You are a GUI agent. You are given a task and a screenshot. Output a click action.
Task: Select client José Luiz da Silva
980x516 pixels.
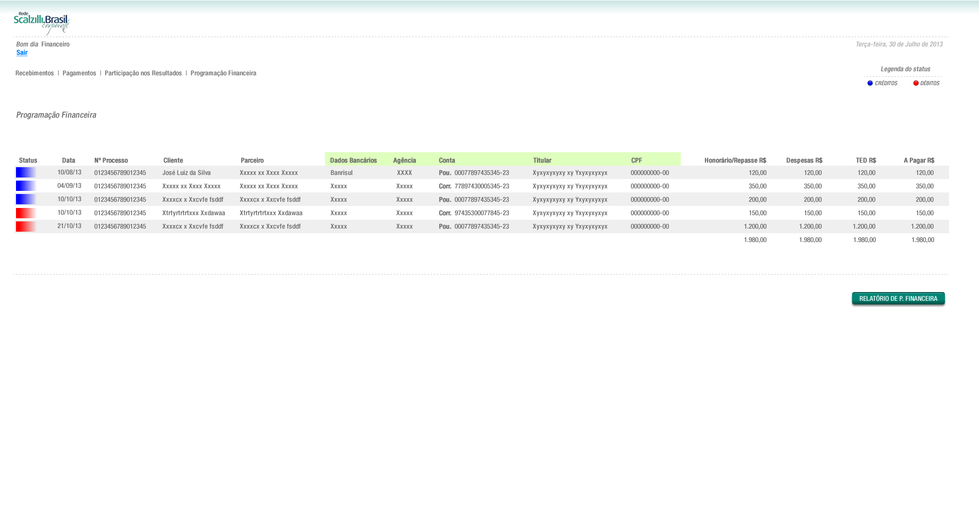[186, 173]
